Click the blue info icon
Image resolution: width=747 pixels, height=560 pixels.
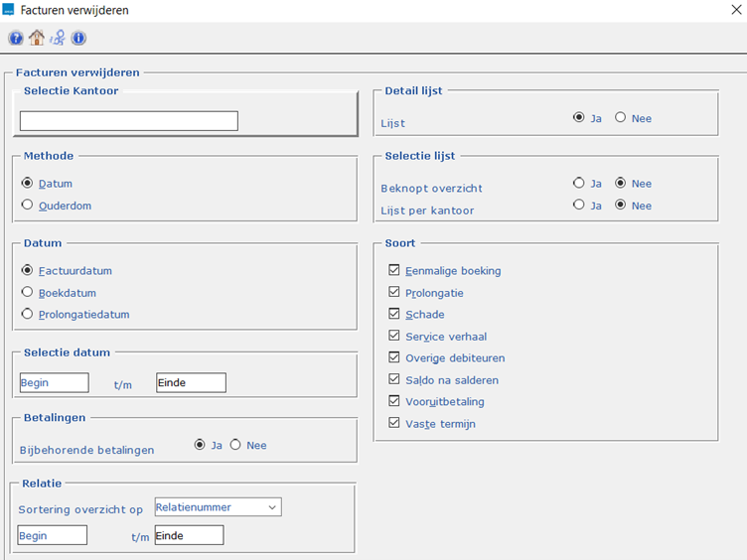[78, 39]
